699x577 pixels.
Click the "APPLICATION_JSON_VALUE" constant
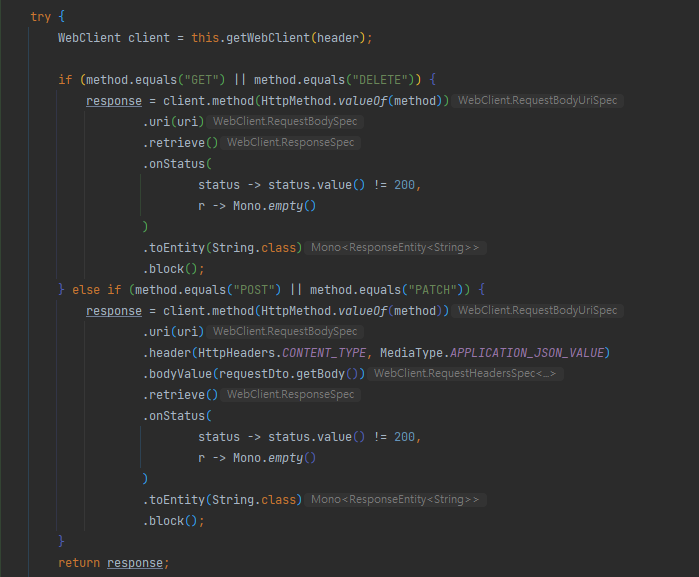click(x=527, y=353)
